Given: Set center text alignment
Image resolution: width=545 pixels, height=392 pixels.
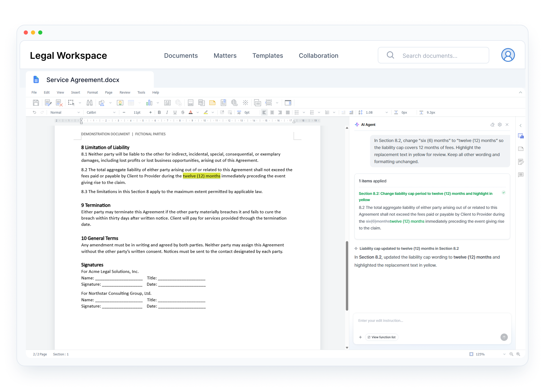Looking at the screenshot, I should (x=272, y=112).
